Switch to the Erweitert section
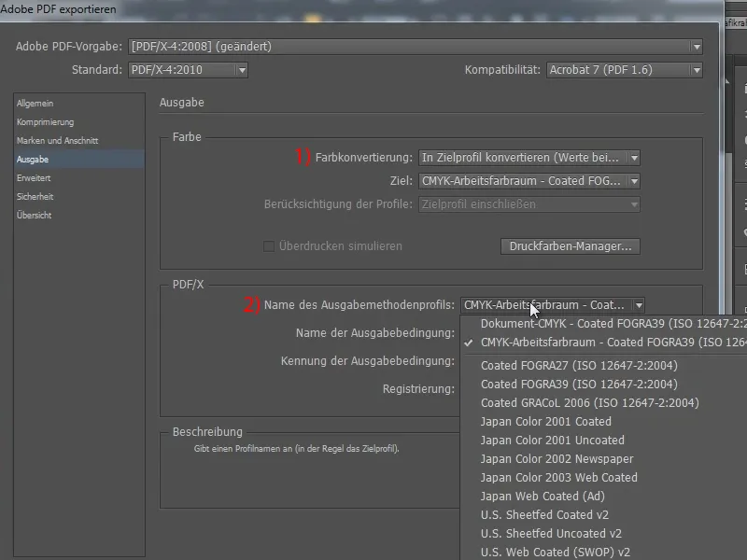Image resolution: width=747 pixels, height=560 pixels. [78, 177]
